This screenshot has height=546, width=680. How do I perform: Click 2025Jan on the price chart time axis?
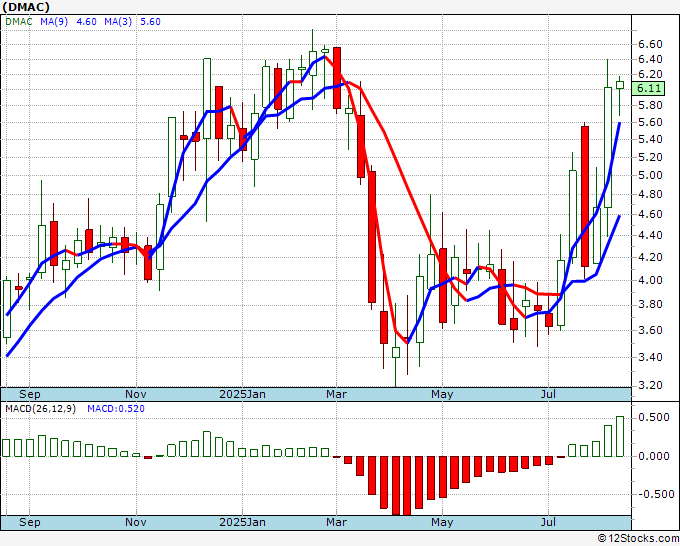242,394
